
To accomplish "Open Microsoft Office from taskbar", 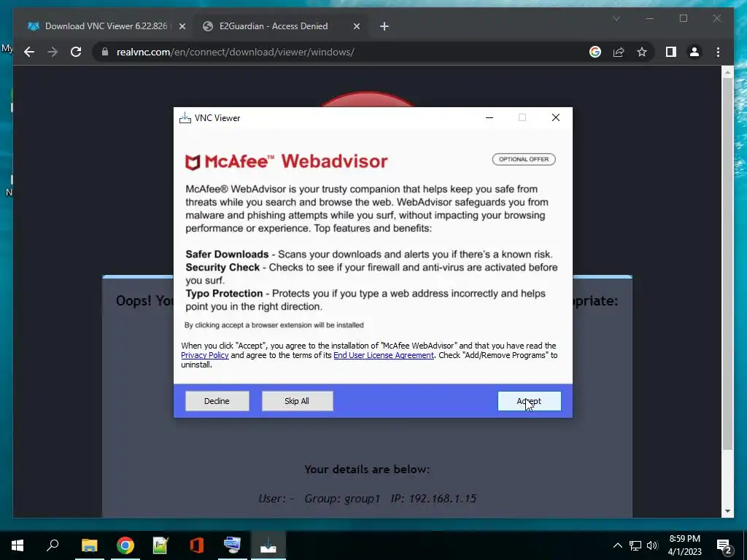I will [x=196, y=545].
